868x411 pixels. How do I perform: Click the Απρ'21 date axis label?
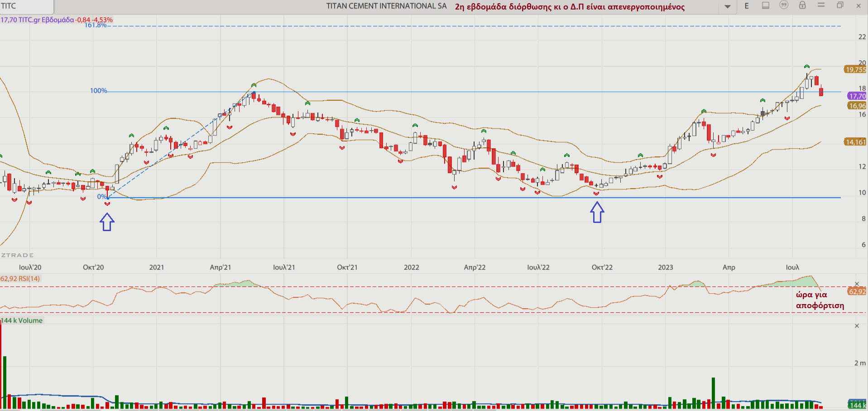221,267
